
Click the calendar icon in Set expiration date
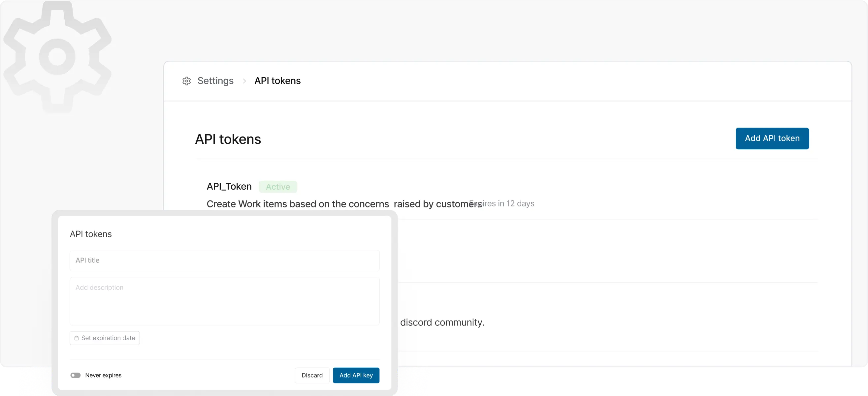coord(77,338)
